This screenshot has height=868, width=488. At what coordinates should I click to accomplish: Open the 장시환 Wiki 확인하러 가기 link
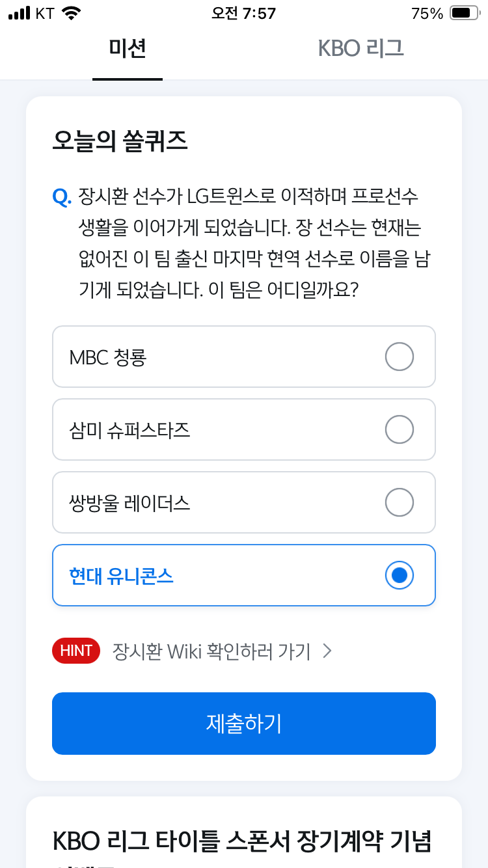pyautogui.click(x=211, y=651)
